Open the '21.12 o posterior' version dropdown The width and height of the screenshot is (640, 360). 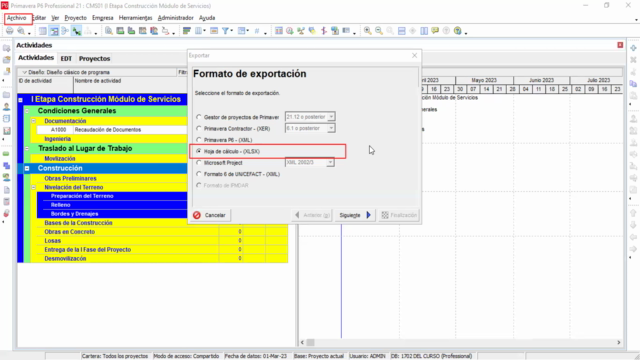pos(331,117)
